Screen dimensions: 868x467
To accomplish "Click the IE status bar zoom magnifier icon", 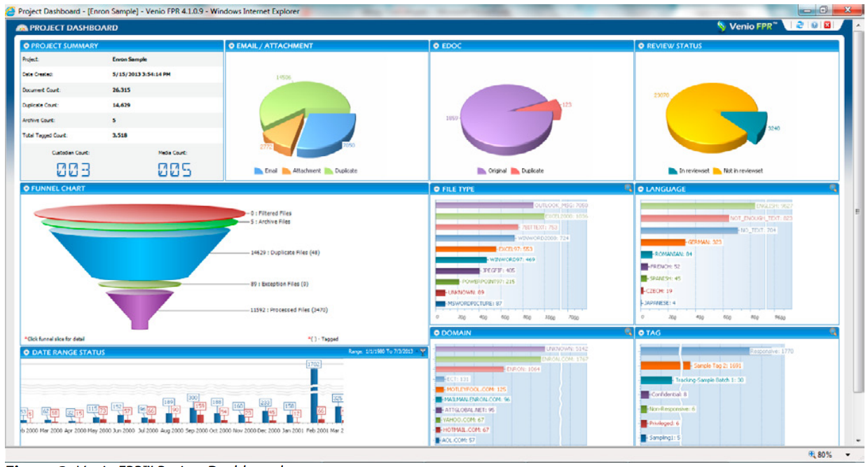I will [x=813, y=454].
